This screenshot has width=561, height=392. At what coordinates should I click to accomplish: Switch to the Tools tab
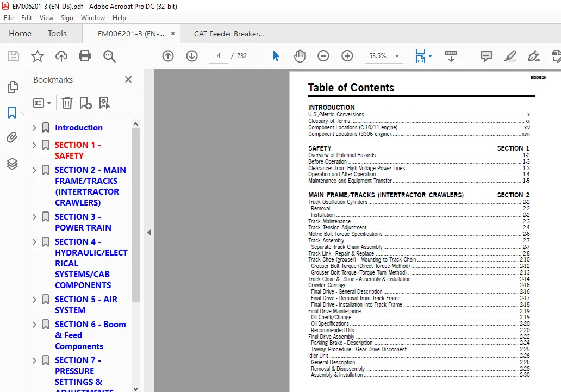pos(57,34)
